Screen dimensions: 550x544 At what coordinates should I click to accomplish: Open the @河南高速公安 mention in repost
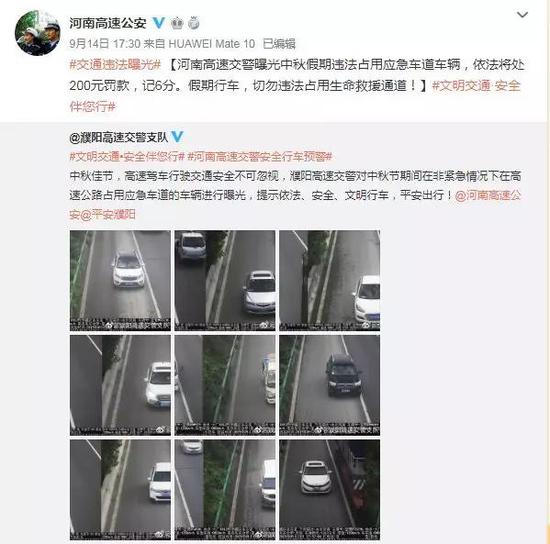tap(488, 195)
